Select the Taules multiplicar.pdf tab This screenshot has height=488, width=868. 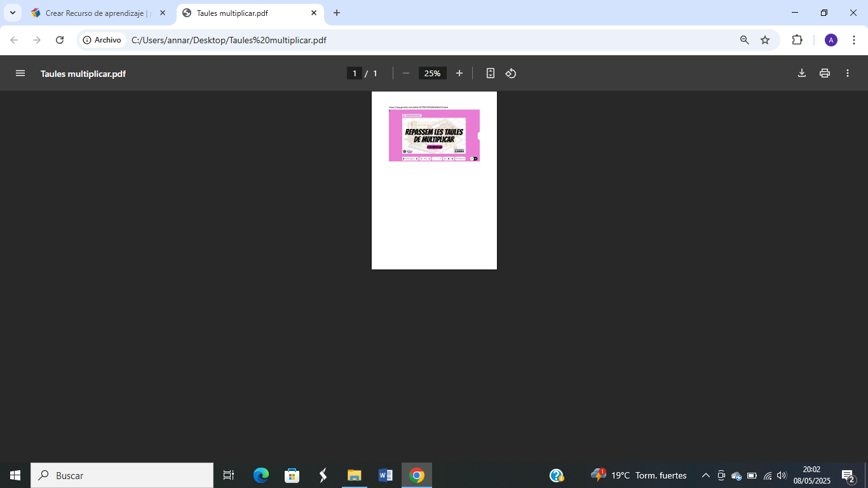249,13
